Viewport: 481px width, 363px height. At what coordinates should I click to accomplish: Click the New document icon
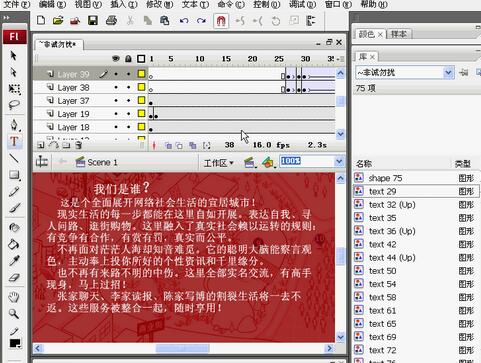(41, 21)
